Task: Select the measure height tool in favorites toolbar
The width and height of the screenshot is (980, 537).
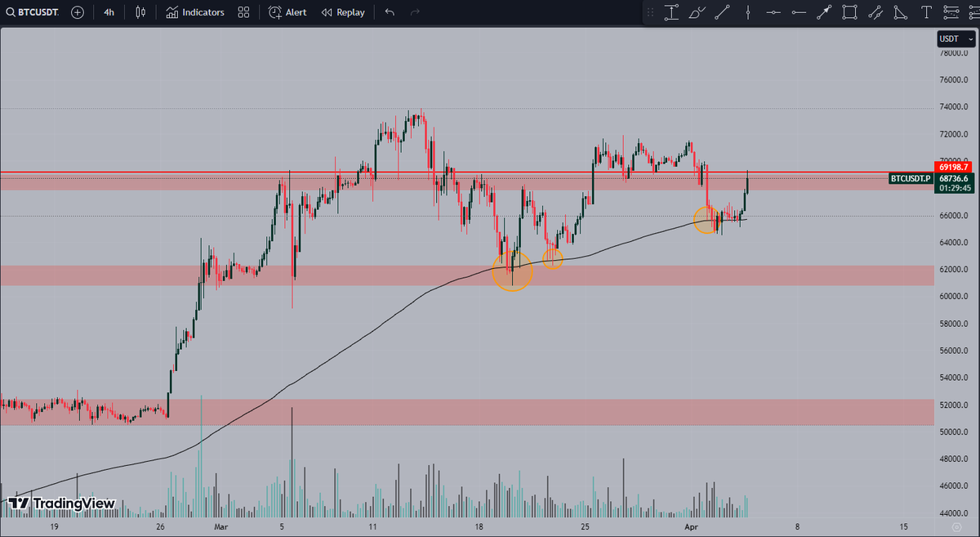Action: point(672,12)
